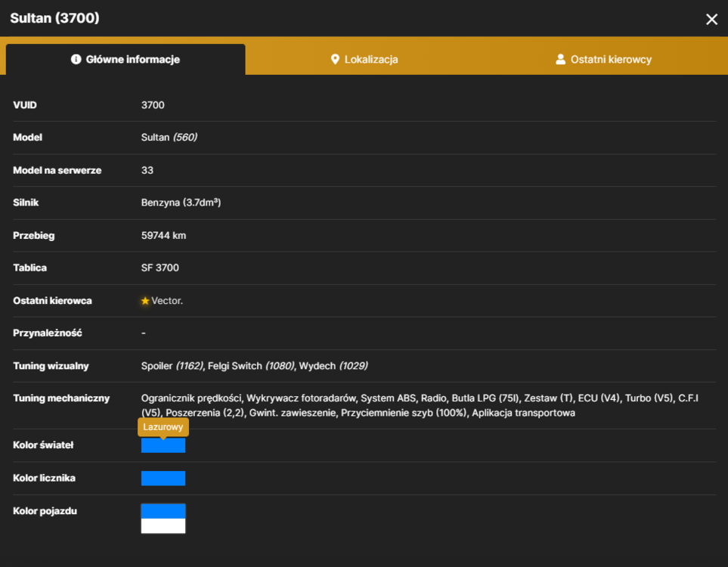This screenshot has height=567, width=728.
Task: Switch to the Lokalizacja tab
Action: point(364,60)
